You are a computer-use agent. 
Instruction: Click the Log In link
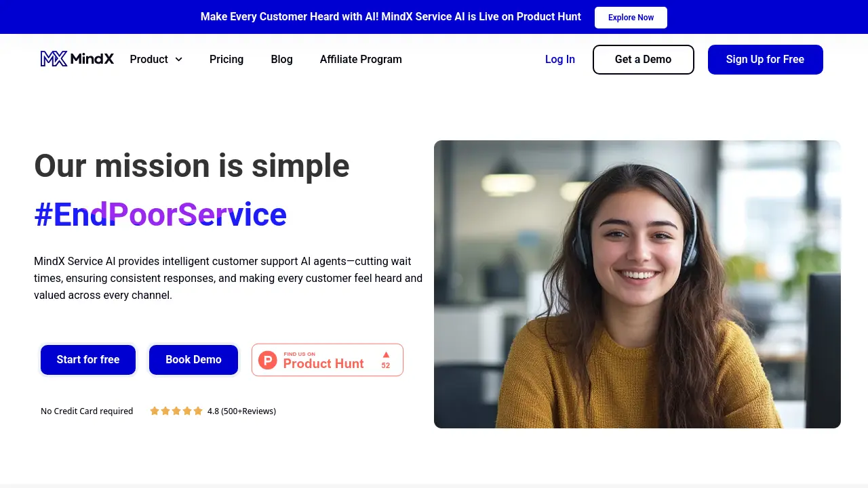[559, 60]
